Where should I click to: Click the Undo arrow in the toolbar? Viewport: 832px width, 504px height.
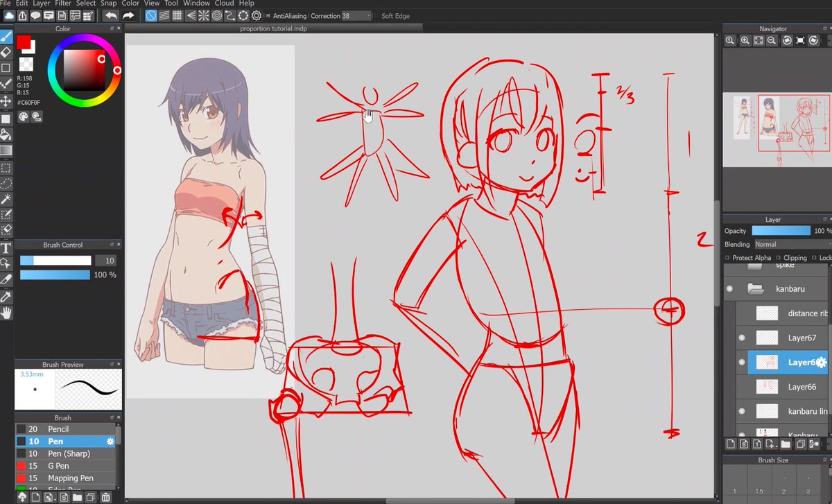coord(111,15)
